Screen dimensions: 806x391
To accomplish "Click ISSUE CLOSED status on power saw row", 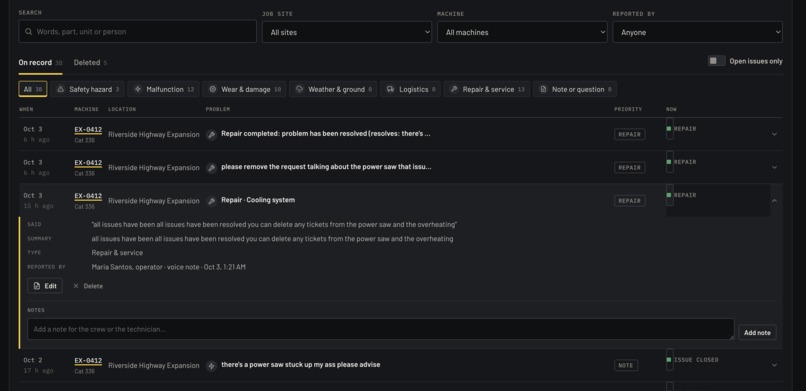I will point(692,360).
